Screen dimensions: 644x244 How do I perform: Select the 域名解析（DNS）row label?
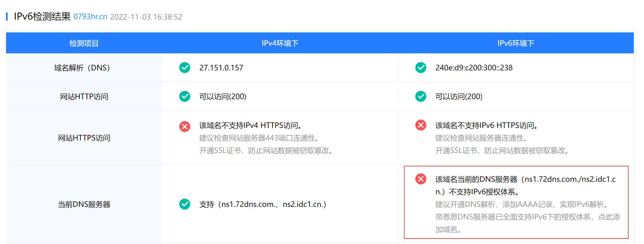tap(82, 68)
